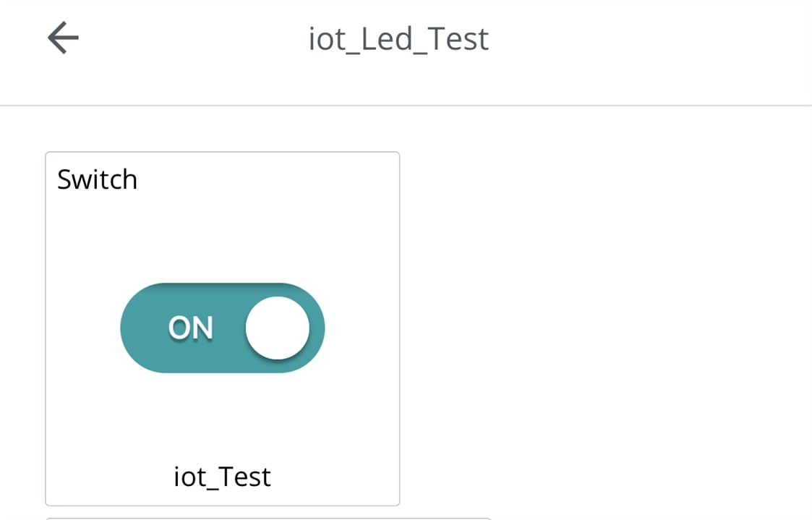The height and width of the screenshot is (520, 812).
Task: Tap the top border of the next widget card
Action: pos(268,518)
